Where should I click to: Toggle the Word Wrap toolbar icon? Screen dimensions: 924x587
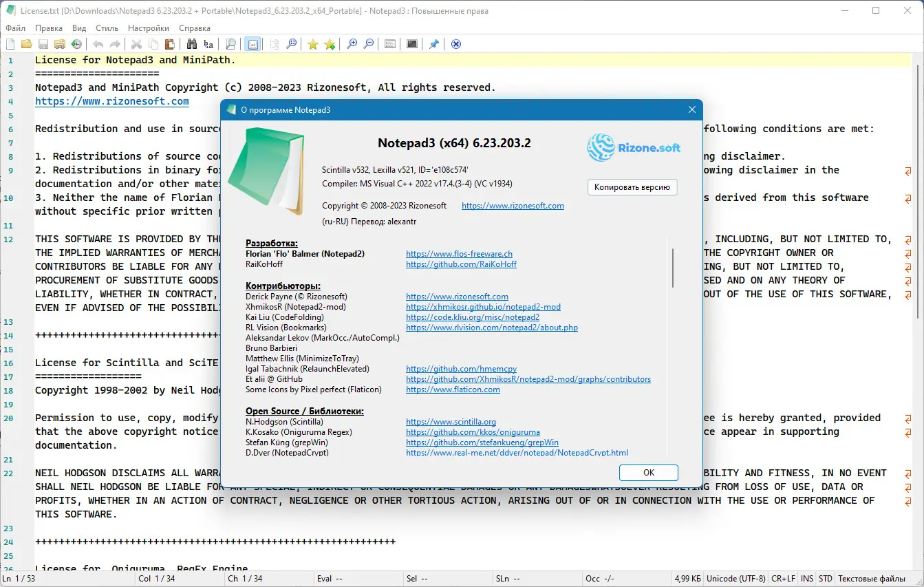(x=252, y=43)
